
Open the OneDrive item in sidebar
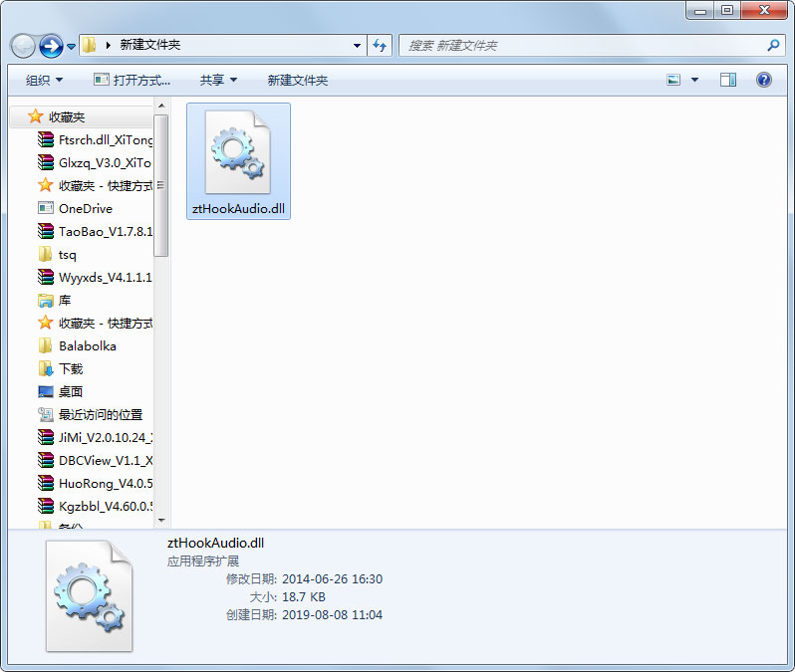85,209
